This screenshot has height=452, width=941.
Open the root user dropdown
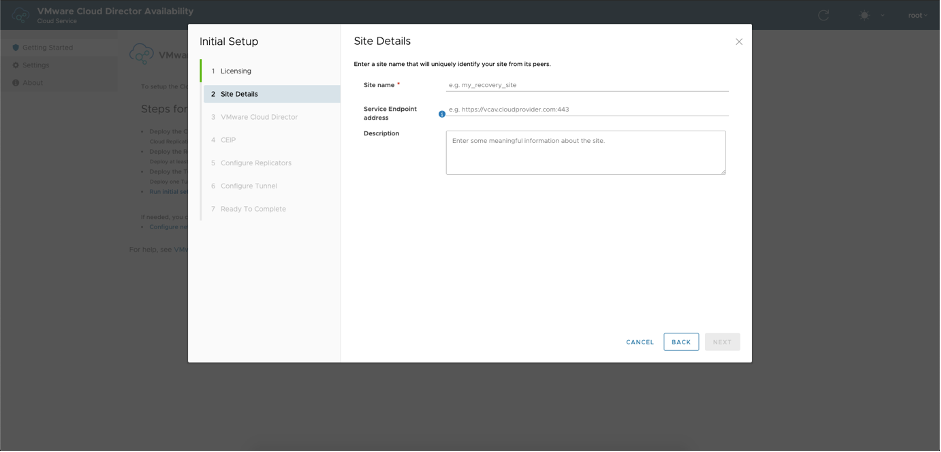tap(916, 15)
